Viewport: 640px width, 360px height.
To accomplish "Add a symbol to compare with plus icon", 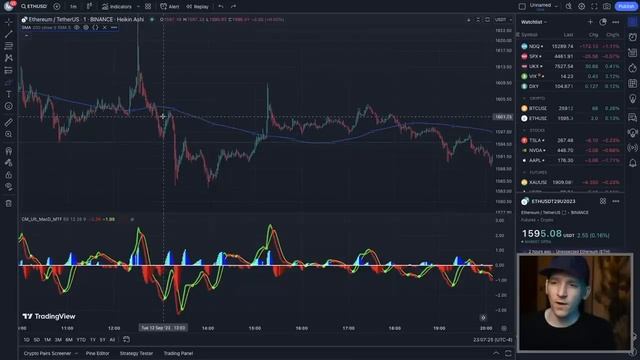I will [x=57, y=7].
